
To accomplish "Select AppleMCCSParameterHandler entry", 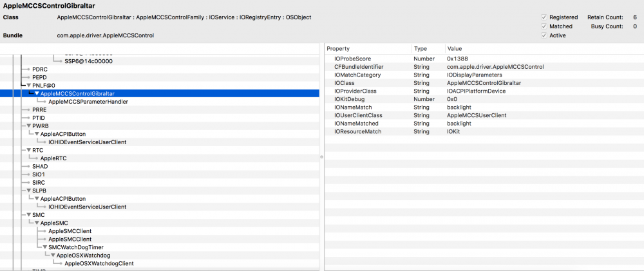I will [x=88, y=102].
